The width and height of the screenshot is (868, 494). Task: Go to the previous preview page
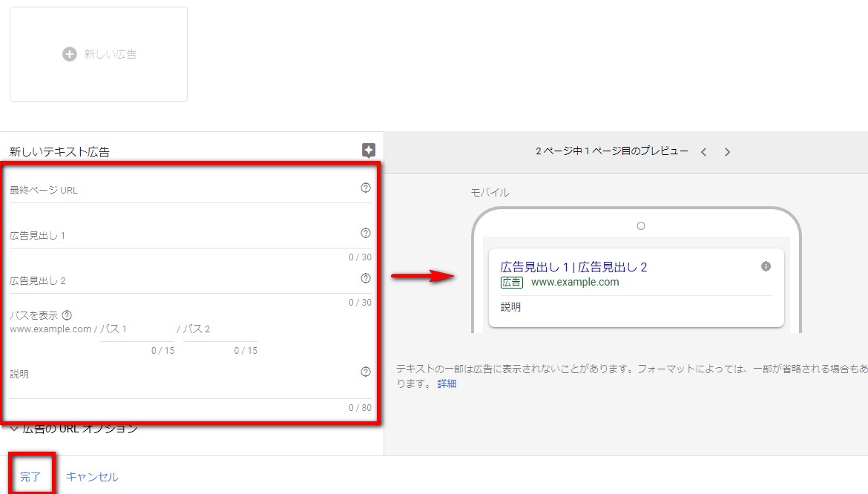click(703, 152)
